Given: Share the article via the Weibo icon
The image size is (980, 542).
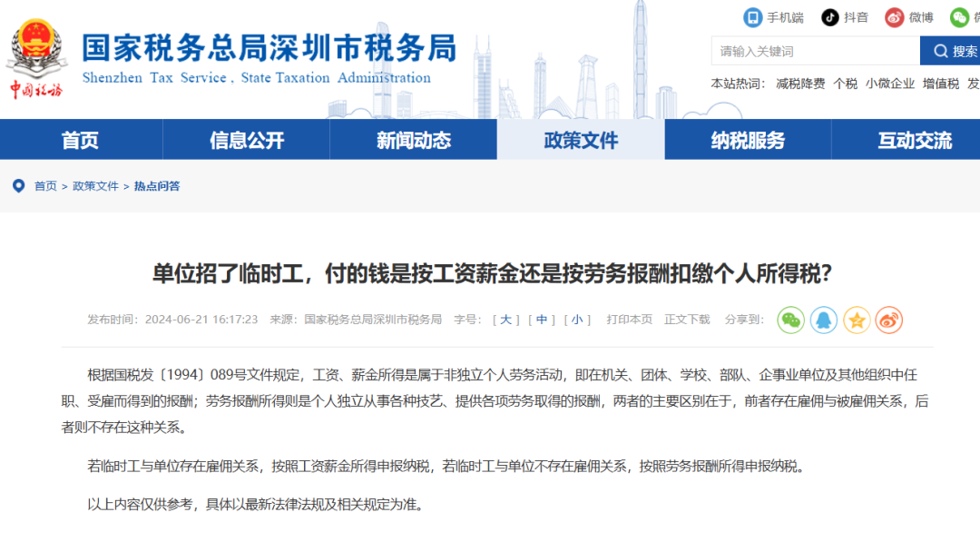Looking at the screenshot, I should (x=887, y=320).
